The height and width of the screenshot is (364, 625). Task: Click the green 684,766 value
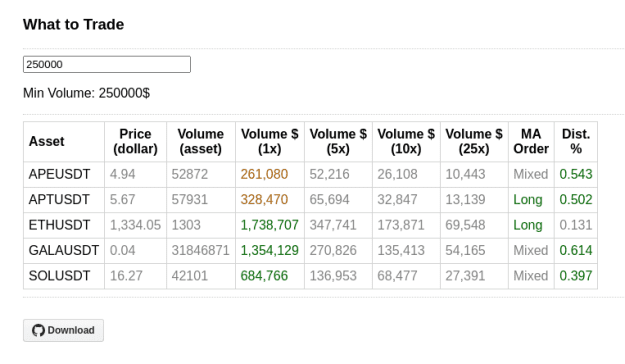(x=264, y=276)
